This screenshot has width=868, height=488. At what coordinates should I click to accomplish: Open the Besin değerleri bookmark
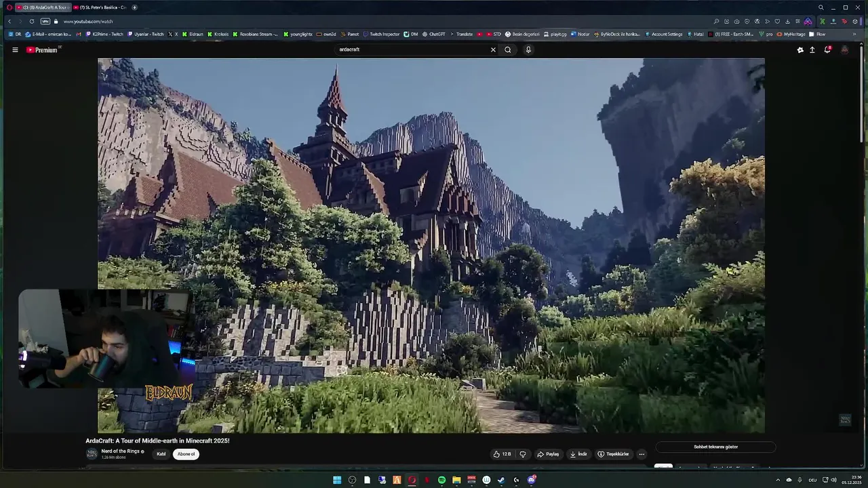pyautogui.click(x=522, y=34)
